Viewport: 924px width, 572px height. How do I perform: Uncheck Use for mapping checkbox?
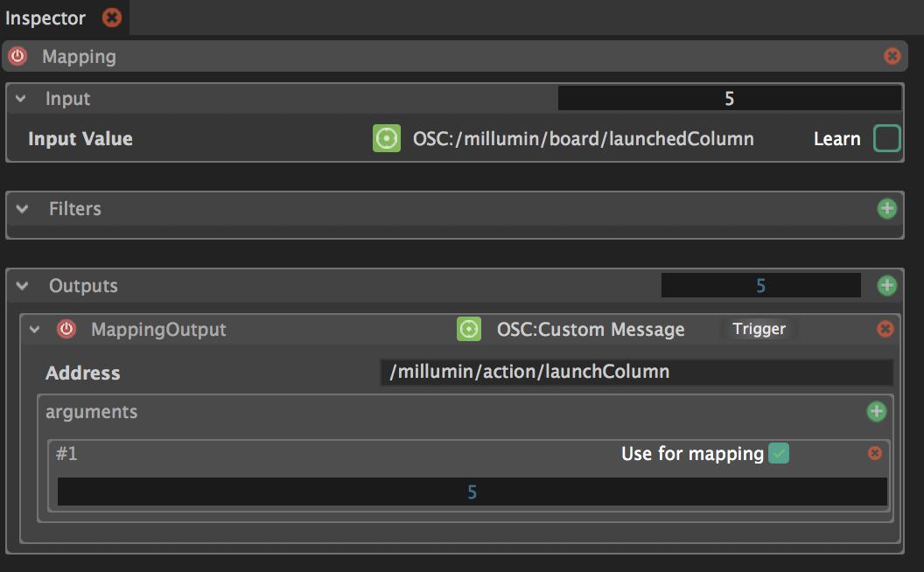point(778,453)
